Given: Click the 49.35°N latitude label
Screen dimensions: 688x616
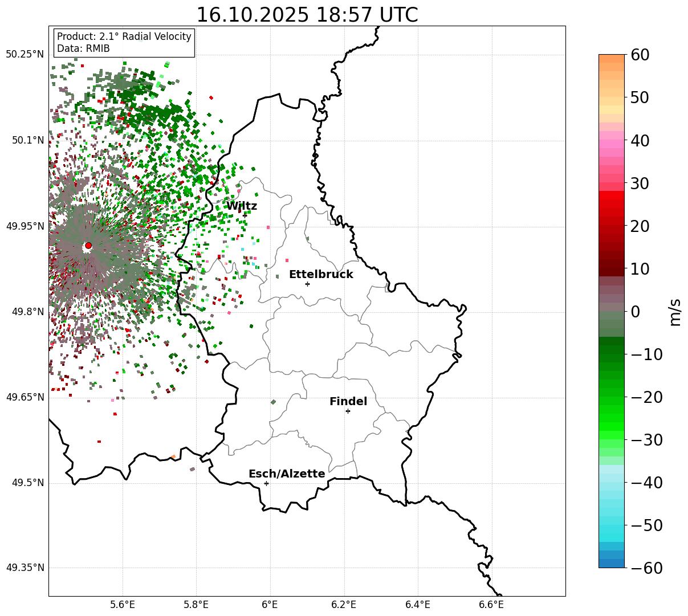Looking at the screenshot, I should pyautogui.click(x=25, y=568).
